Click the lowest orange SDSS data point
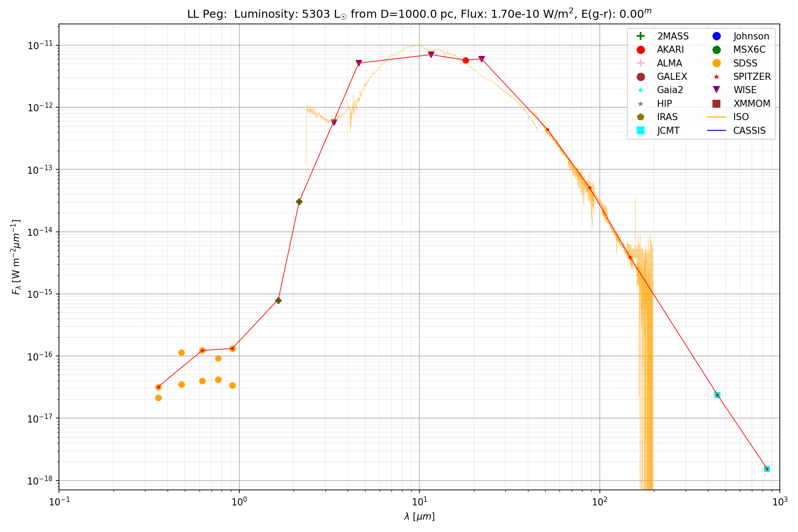The height and width of the screenshot is (532, 798). point(158,398)
